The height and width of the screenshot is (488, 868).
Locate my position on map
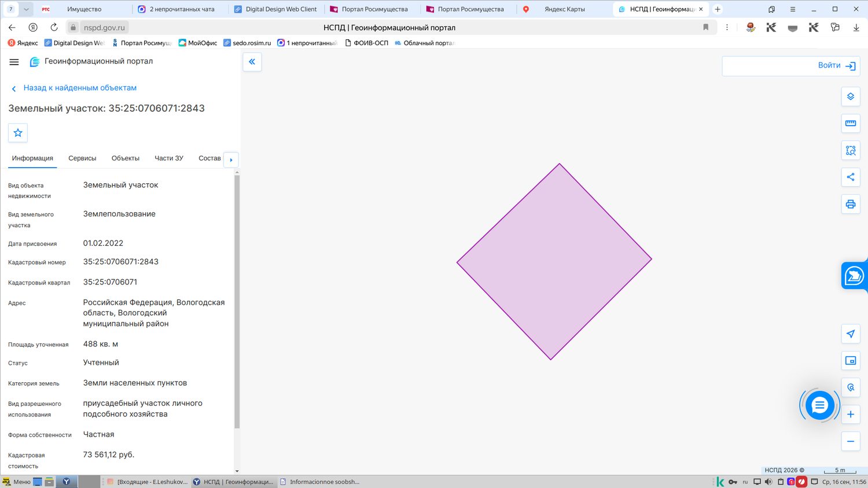coord(850,334)
